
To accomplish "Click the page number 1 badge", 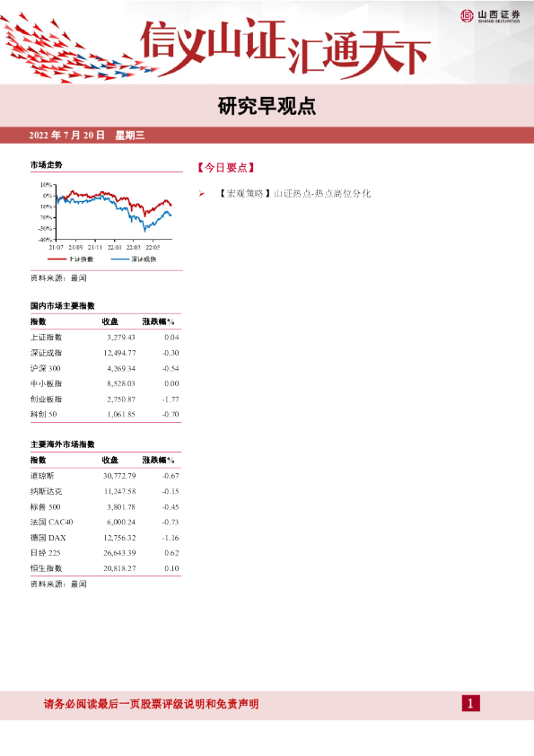I will [470, 703].
